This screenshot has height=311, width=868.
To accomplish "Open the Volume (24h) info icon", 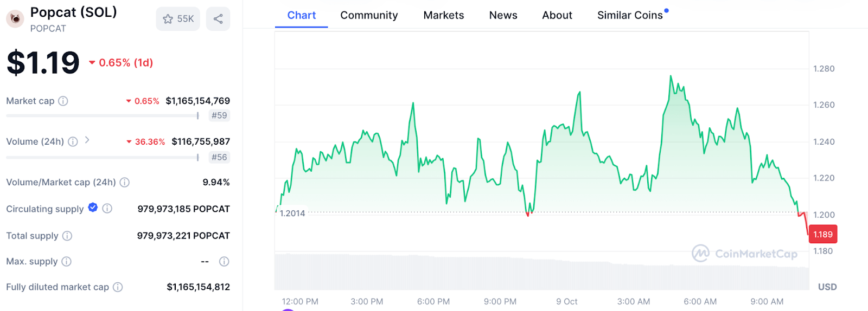I will (x=73, y=141).
